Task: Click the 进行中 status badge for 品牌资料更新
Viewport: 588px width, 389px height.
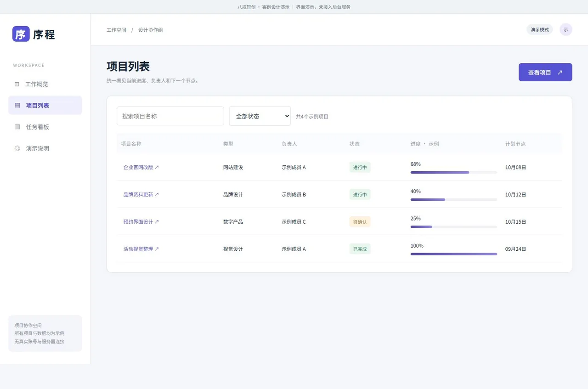Action: pyautogui.click(x=360, y=194)
